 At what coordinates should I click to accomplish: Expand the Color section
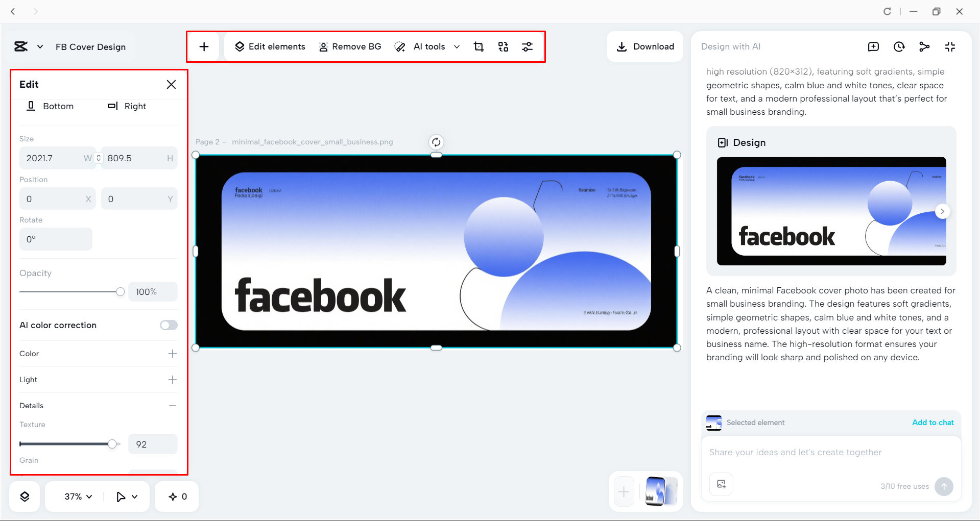[173, 354]
